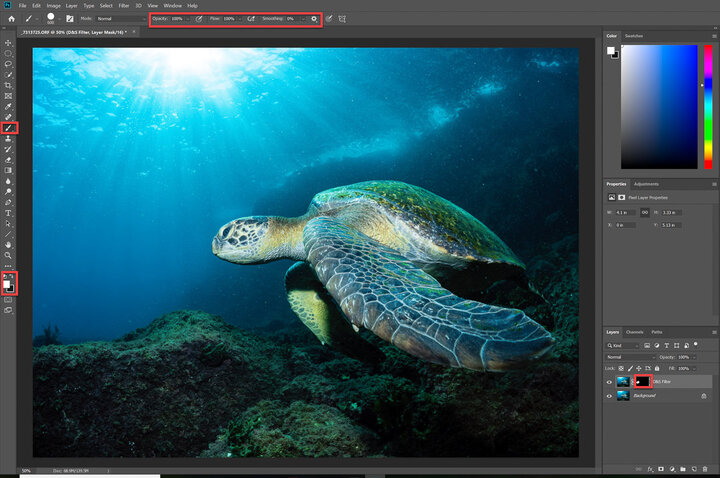Open the Adjustments panel tab
This screenshot has width=720, height=478.
646,184
